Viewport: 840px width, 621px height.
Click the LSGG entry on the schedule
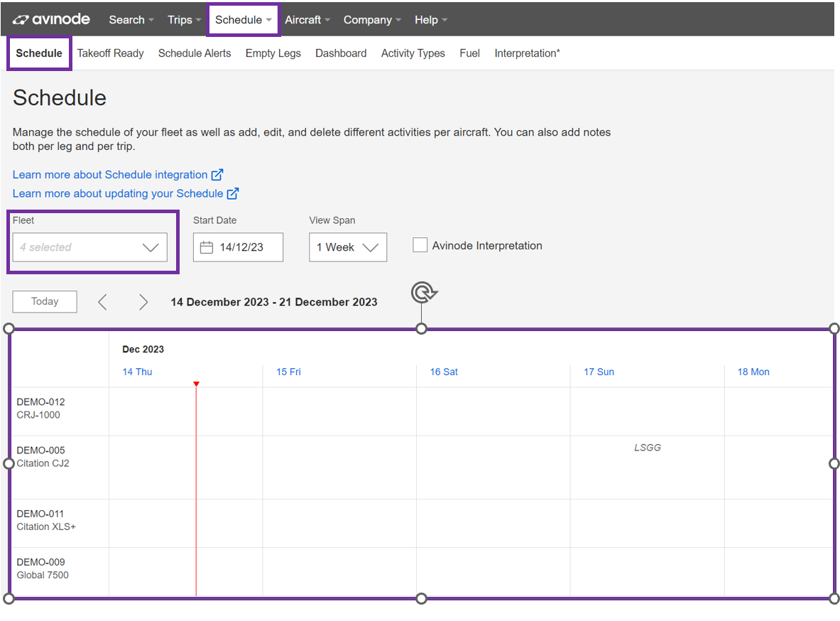(647, 448)
